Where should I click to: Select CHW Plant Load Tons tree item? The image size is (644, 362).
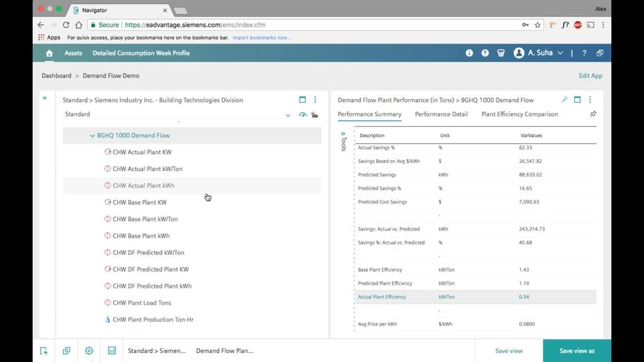142,303
